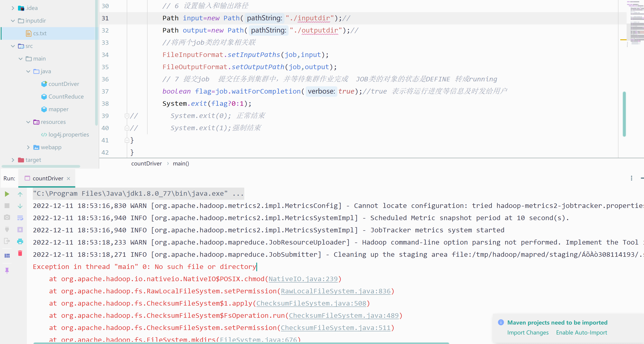Toggle the Pin Tab icon
Viewport: 644px width, 344px height.
tap(7, 270)
